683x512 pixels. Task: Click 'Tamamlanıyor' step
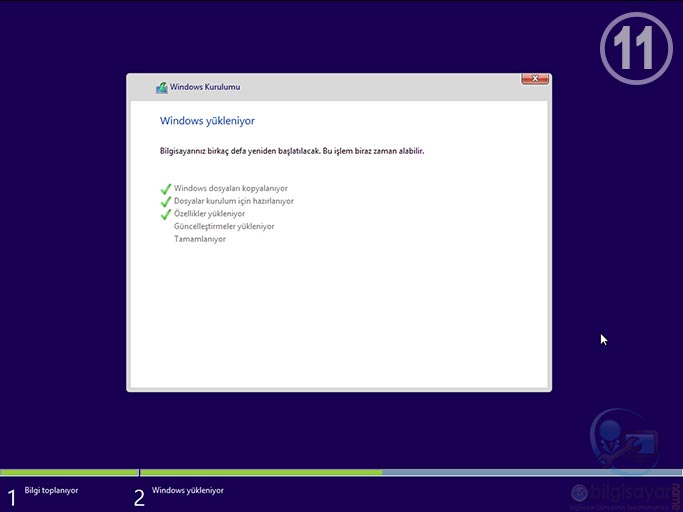200,239
